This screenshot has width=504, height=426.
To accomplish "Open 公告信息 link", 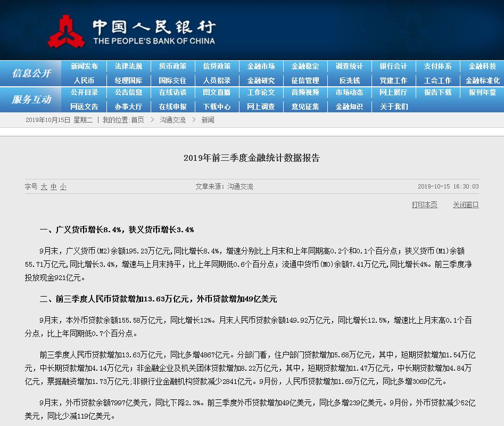I will coord(128,92).
